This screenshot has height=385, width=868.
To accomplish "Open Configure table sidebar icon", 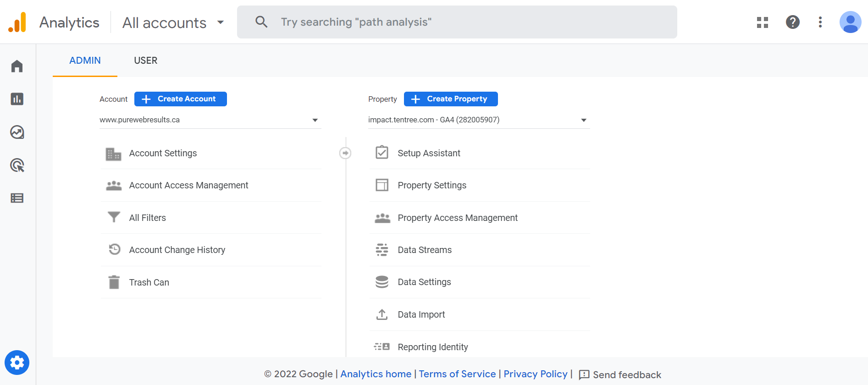I will [x=17, y=198].
